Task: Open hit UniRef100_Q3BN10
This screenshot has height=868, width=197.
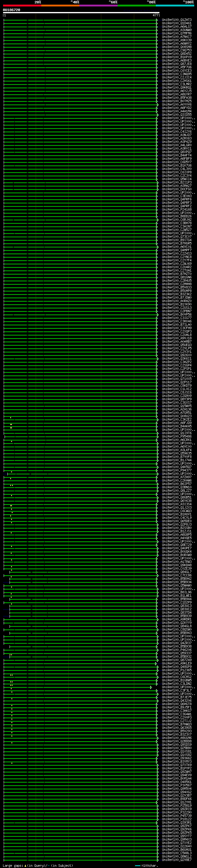Action: (177, 487)
